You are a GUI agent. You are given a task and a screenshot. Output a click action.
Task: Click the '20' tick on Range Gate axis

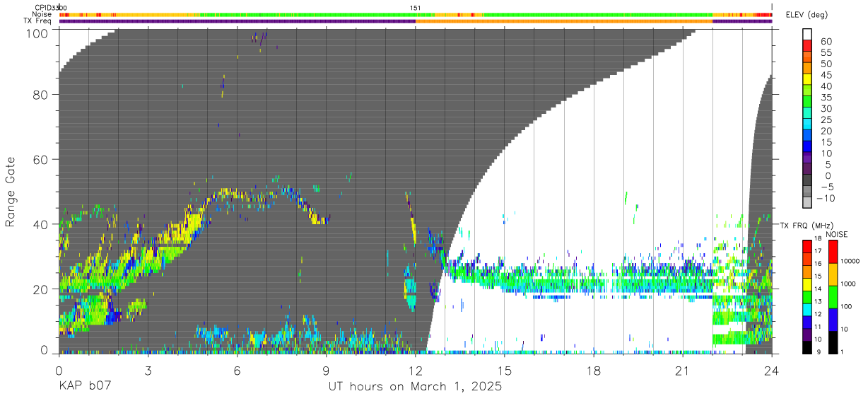pos(42,289)
